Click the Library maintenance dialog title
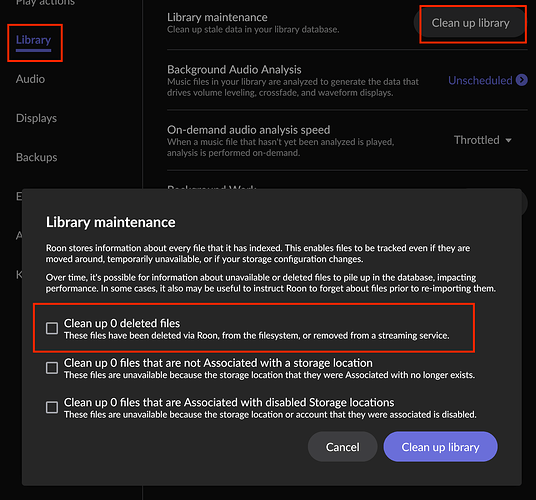This screenshot has width=536, height=500. [x=110, y=222]
